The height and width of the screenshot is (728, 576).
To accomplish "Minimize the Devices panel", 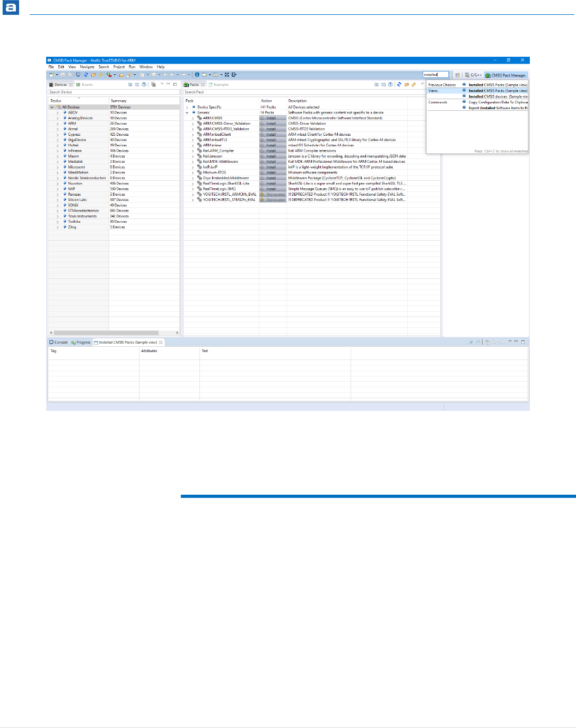I will tap(169, 84).
